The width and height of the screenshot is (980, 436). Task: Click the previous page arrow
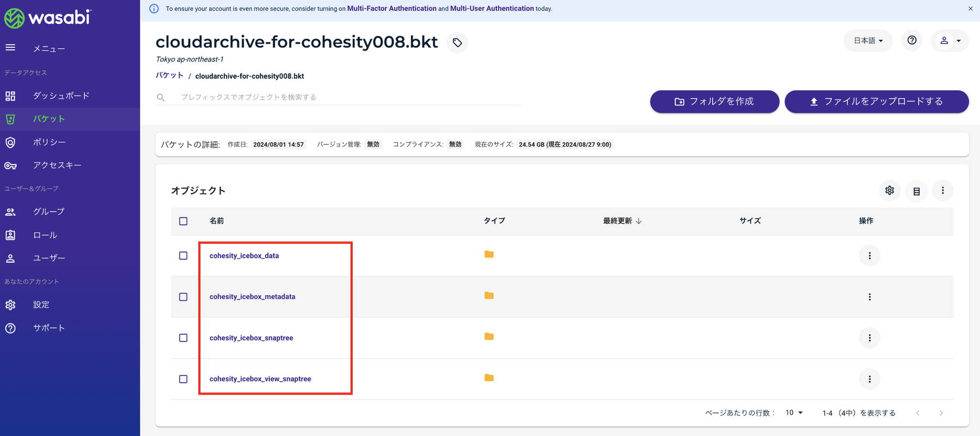(917, 413)
